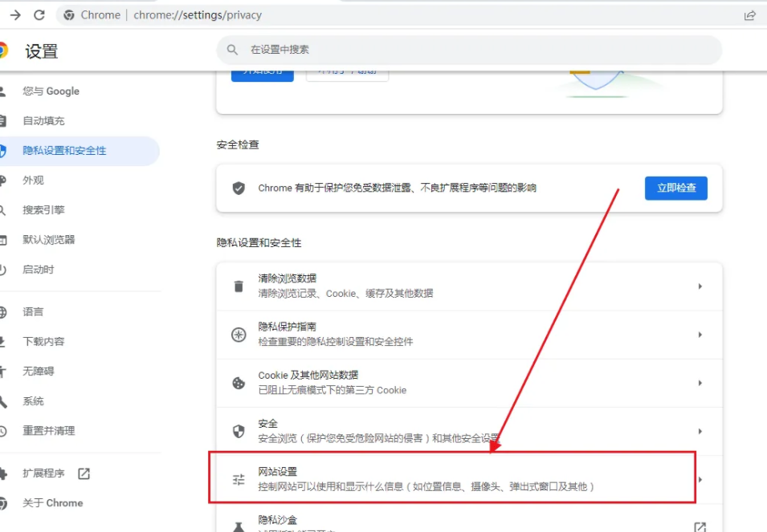Screen dimensions: 767x532
Task: Reload the page with the refresh icon
Action: (x=39, y=15)
